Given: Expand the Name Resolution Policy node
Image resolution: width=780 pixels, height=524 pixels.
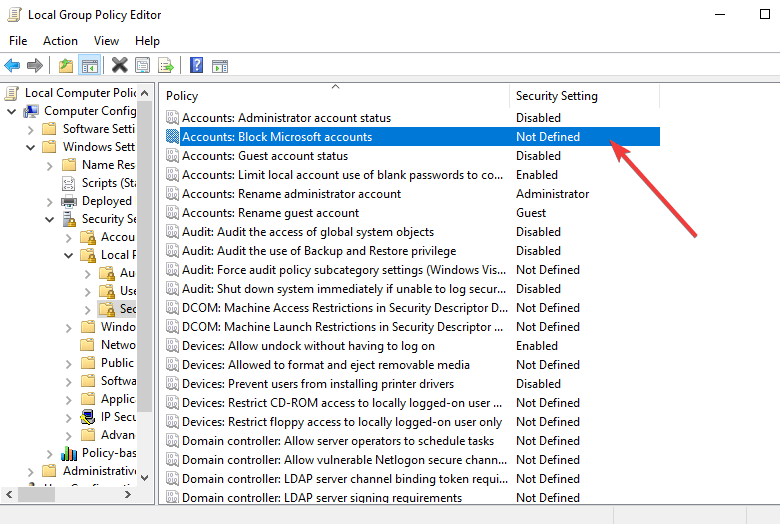Looking at the screenshot, I should (49, 166).
